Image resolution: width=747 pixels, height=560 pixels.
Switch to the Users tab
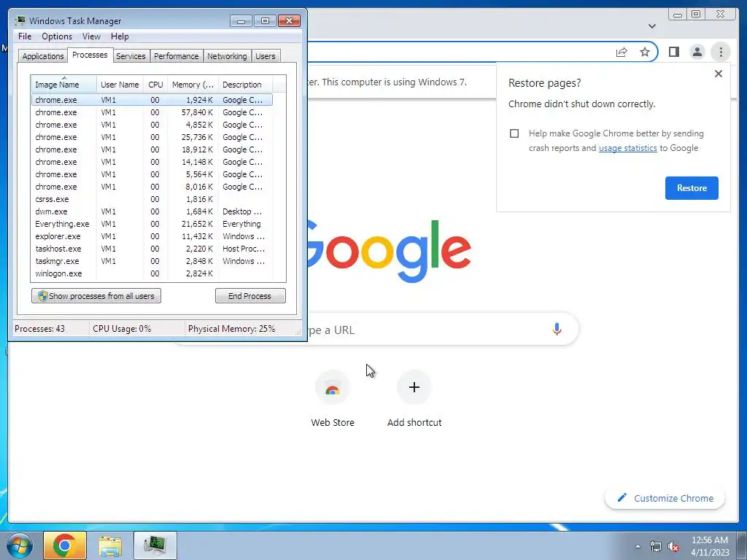[266, 56]
